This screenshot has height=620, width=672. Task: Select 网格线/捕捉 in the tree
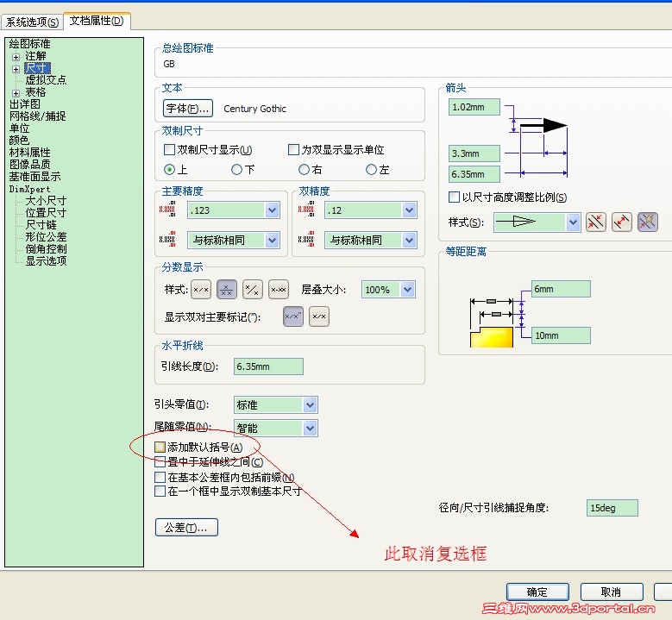click(38, 116)
